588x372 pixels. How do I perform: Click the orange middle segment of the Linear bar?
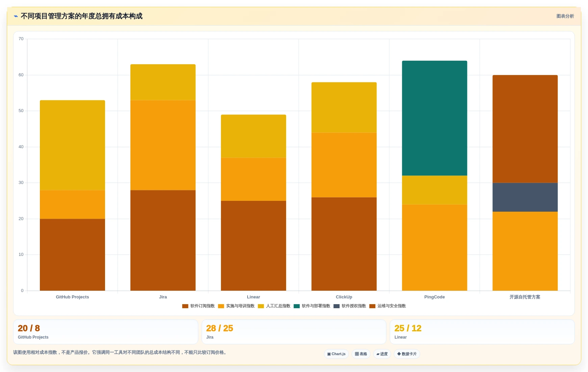[x=253, y=179]
